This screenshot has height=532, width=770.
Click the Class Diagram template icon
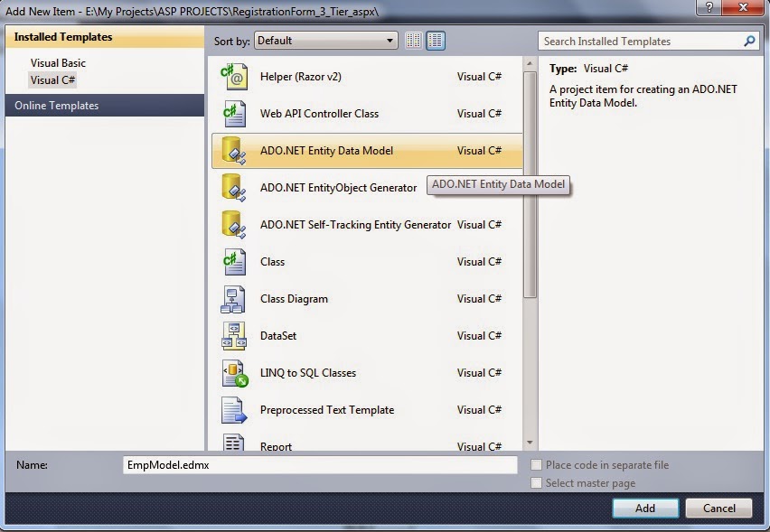233,299
